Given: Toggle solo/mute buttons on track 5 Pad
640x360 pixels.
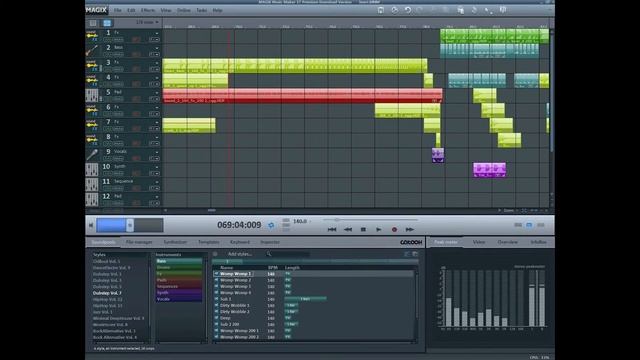Looking at the screenshot, I should 113,99.
